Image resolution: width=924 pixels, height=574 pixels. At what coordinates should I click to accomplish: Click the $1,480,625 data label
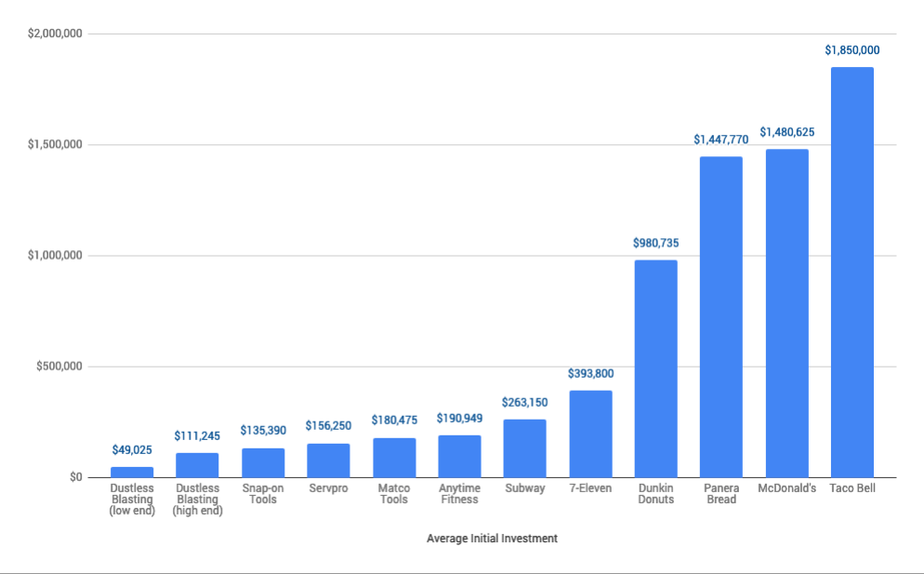pos(786,132)
